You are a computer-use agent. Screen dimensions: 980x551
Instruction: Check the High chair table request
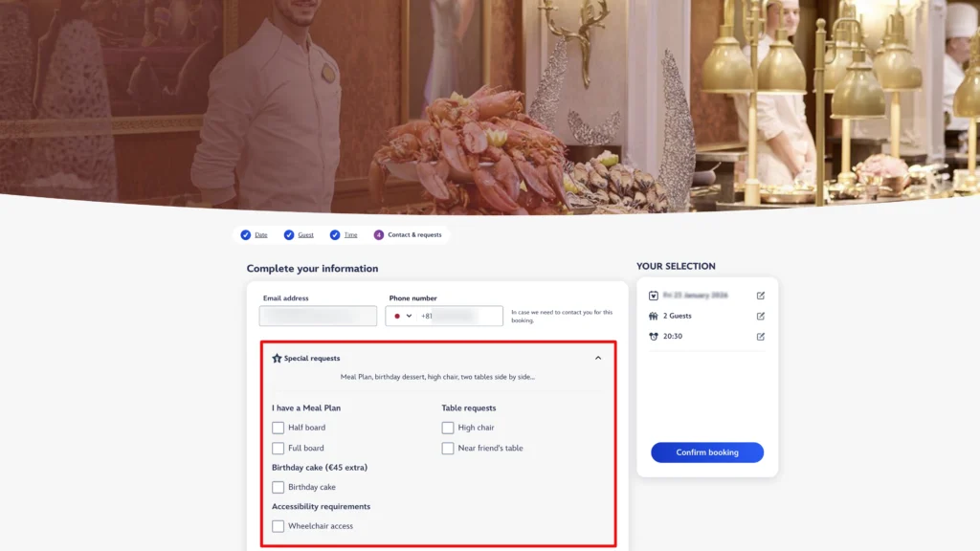pyautogui.click(x=448, y=428)
